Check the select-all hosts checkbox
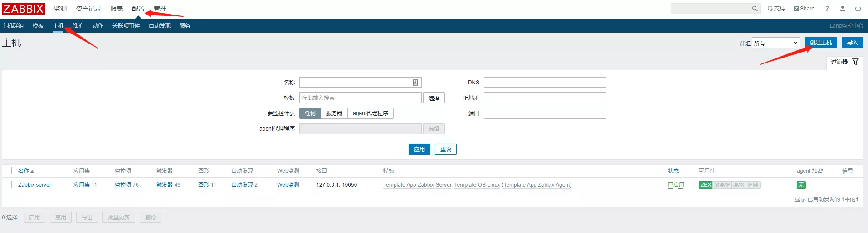Screen dimensions: 868x233 point(8,170)
